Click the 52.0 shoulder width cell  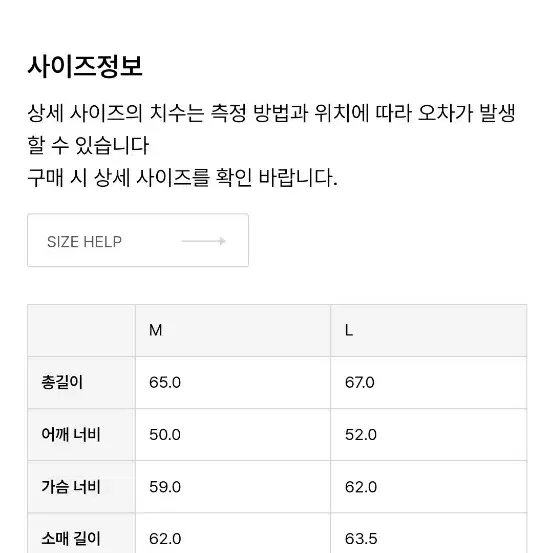click(x=429, y=434)
